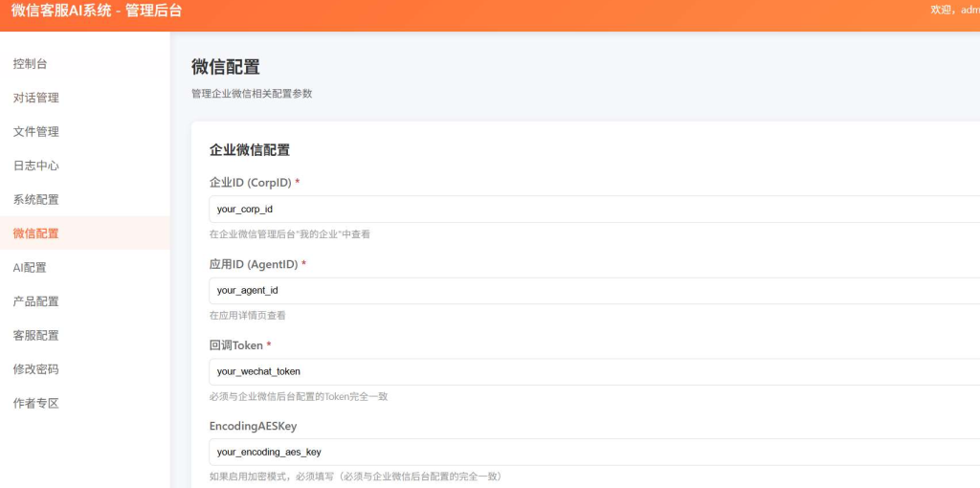
Task: Open 控制台 in the sidebar
Action: click(x=84, y=64)
